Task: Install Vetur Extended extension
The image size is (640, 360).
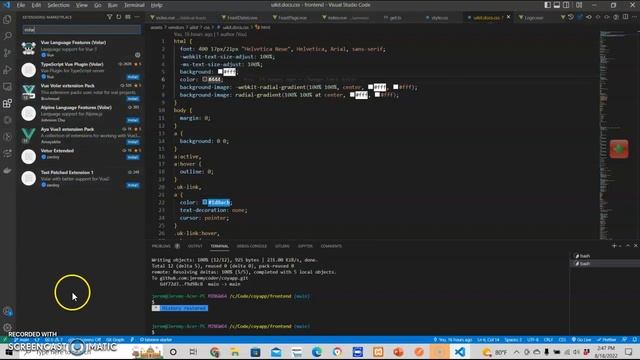Action: 133,157
